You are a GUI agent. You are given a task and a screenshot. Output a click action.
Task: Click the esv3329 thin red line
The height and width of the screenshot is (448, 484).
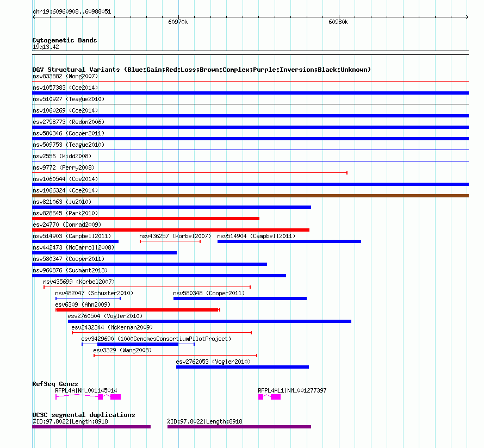[x=175, y=356]
